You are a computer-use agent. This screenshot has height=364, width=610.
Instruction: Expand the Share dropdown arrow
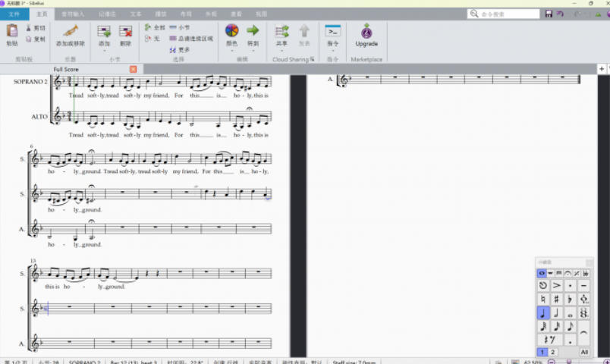coord(281,51)
